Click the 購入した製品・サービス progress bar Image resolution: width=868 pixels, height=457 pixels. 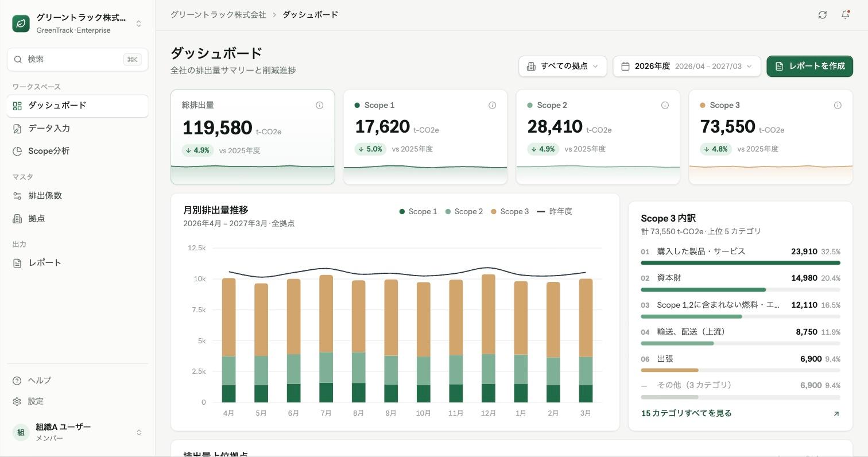[741, 263]
